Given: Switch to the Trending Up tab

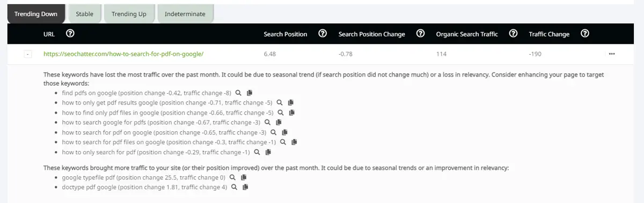Looking at the screenshot, I should (129, 14).
